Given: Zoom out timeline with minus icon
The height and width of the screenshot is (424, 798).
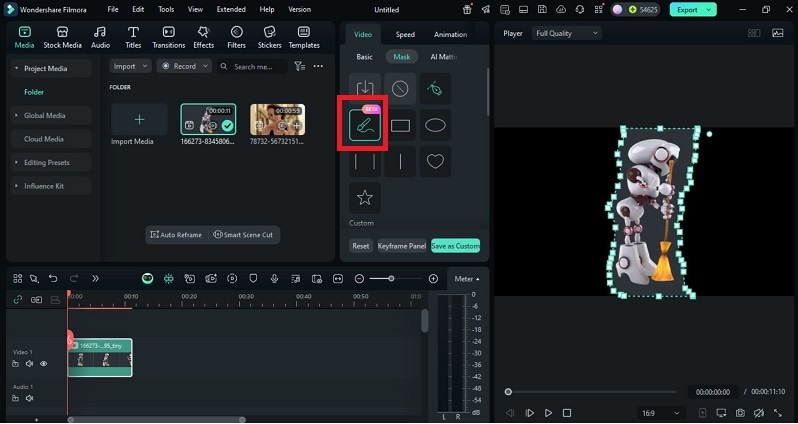Looking at the screenshot, I should click(359, 278).
